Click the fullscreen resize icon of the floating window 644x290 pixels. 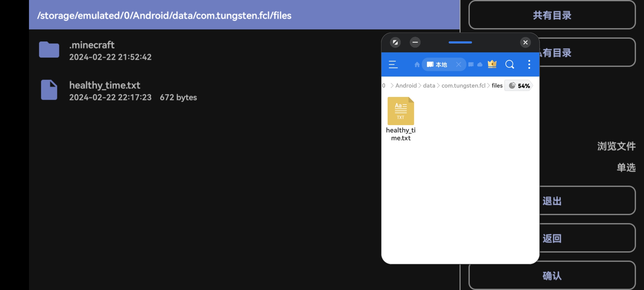coord(395,42)
